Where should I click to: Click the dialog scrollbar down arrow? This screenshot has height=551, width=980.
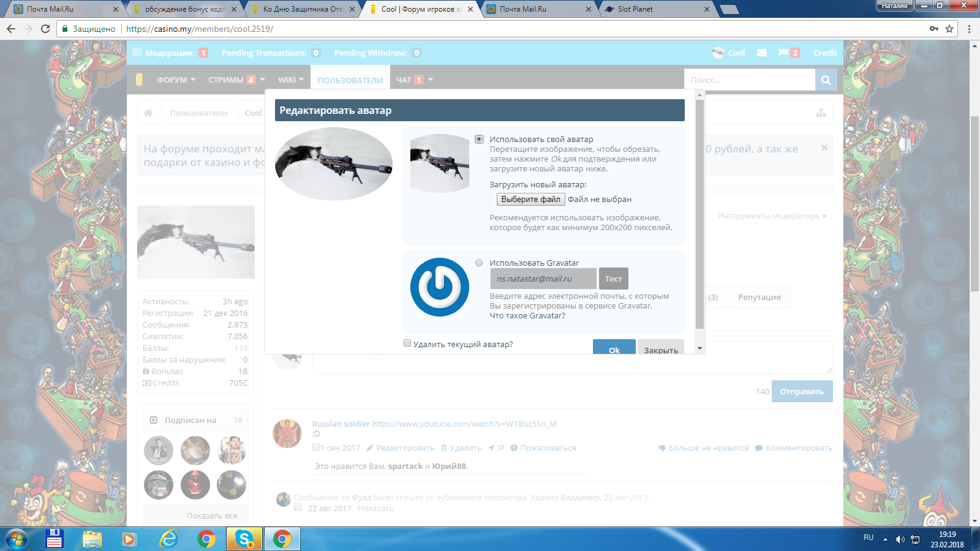click(699, 348)
